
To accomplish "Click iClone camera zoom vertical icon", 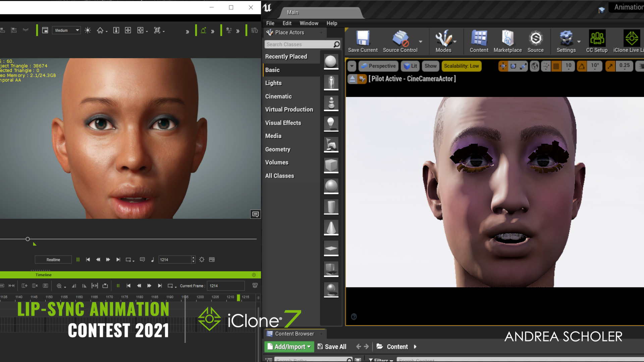I will click(x=116, y=31).
